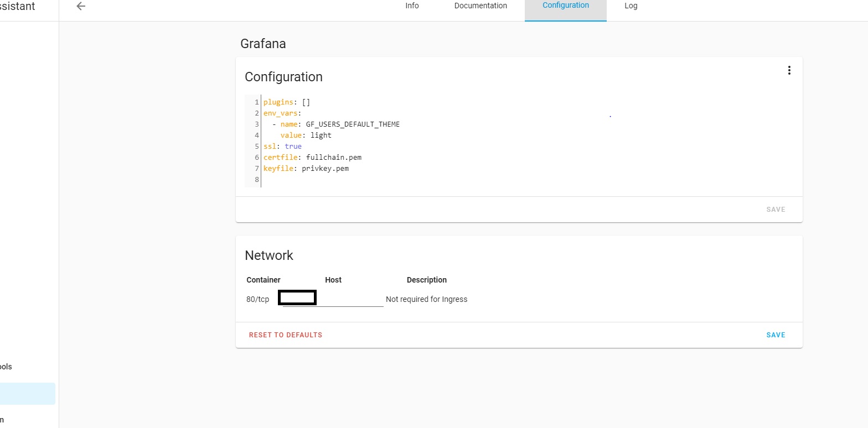Screen dimensions: 868x428
Task: Click the 'keyfile: privkey.pem' line
Action: click(306, 169)
